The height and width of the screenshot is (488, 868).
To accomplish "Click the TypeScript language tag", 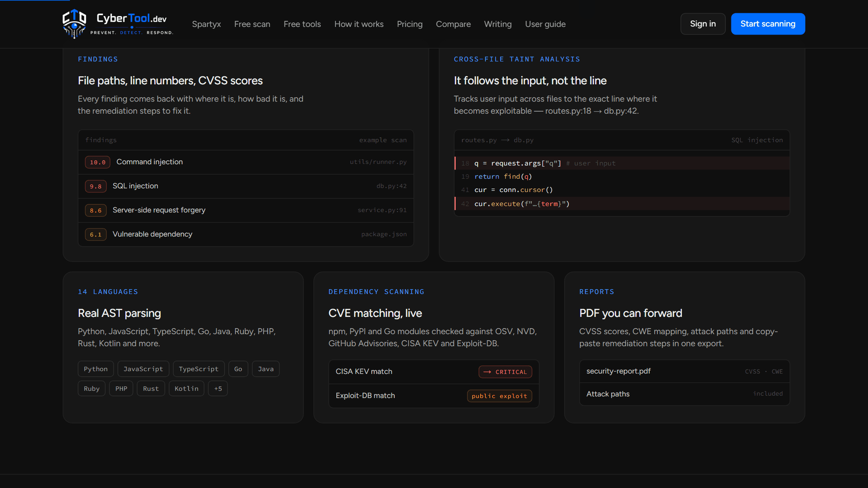I will pos(199,369).
